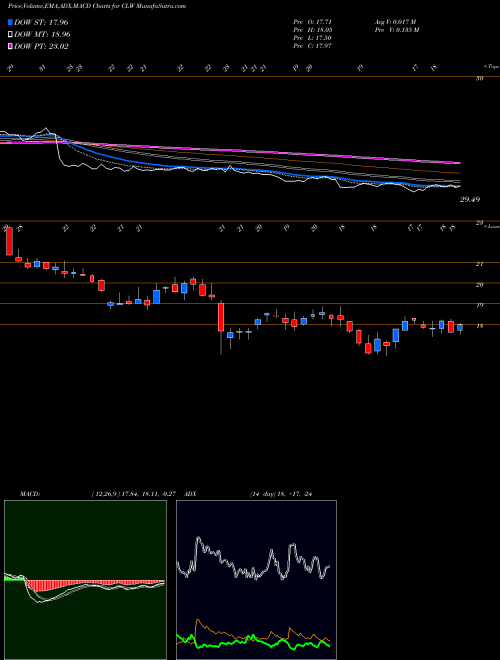Select the DOW PT: 23.02 label

click(41, 46)
